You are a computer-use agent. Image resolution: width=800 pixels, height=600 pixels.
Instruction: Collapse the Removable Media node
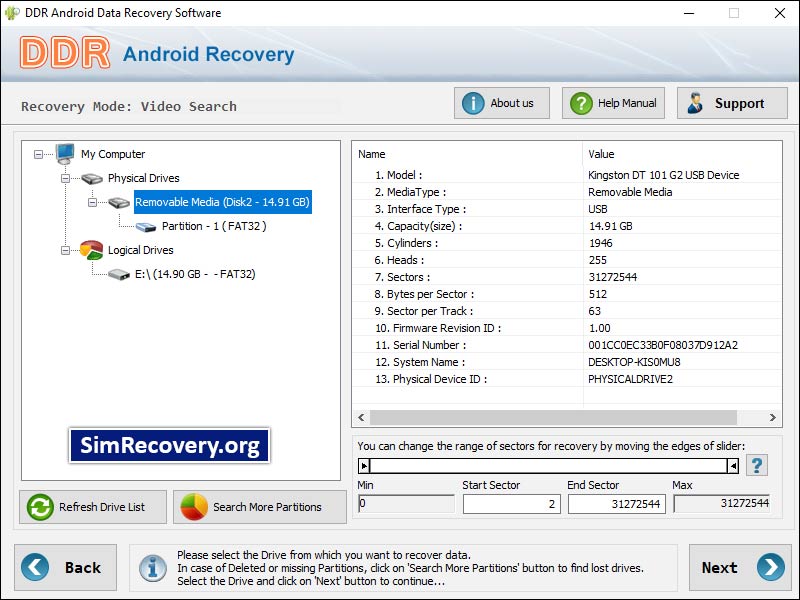click(x=92, y=203)
